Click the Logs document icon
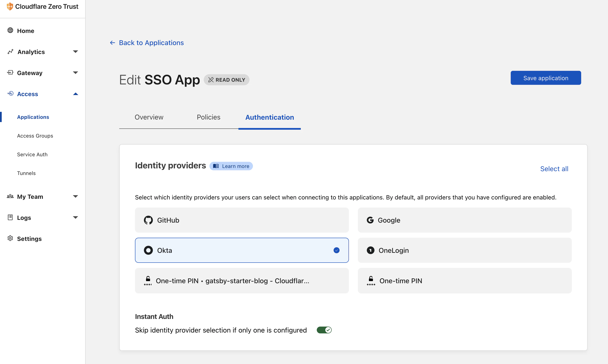Image resolution: width=608 pixels, height=364 pixels. pos(10,217)
